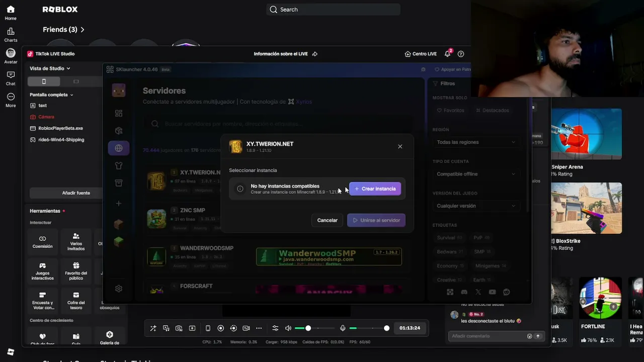The width and height of the screenshot is (644, 362).
Task: Open the Cualquier versión dropdown
Action: 476,206
